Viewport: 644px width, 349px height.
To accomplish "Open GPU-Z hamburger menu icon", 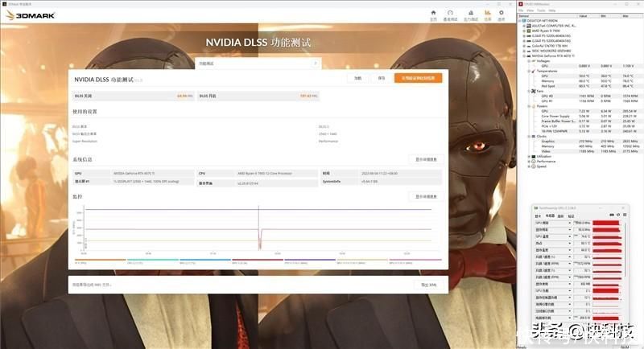I will (x=625, y=215).
